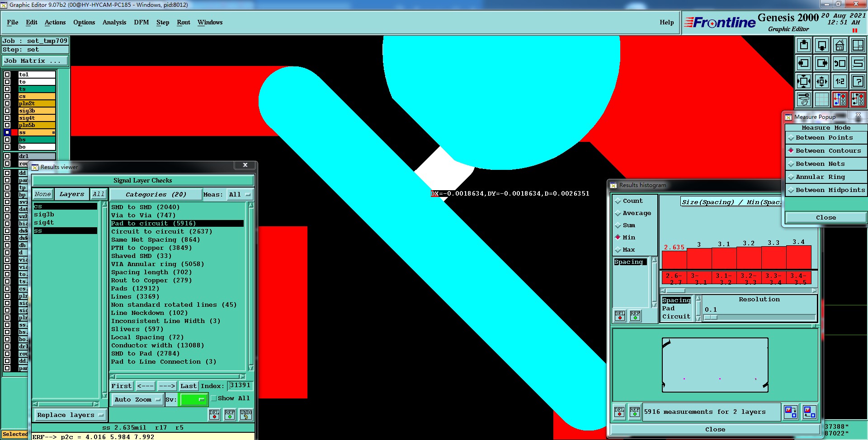
Task: Select Count option in Results histogram
Action: (628, 201)
